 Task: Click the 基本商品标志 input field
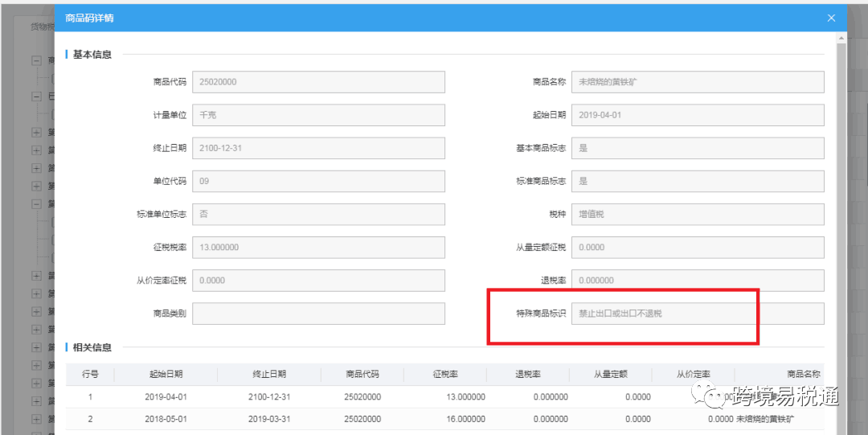click(x=698, y=148)
